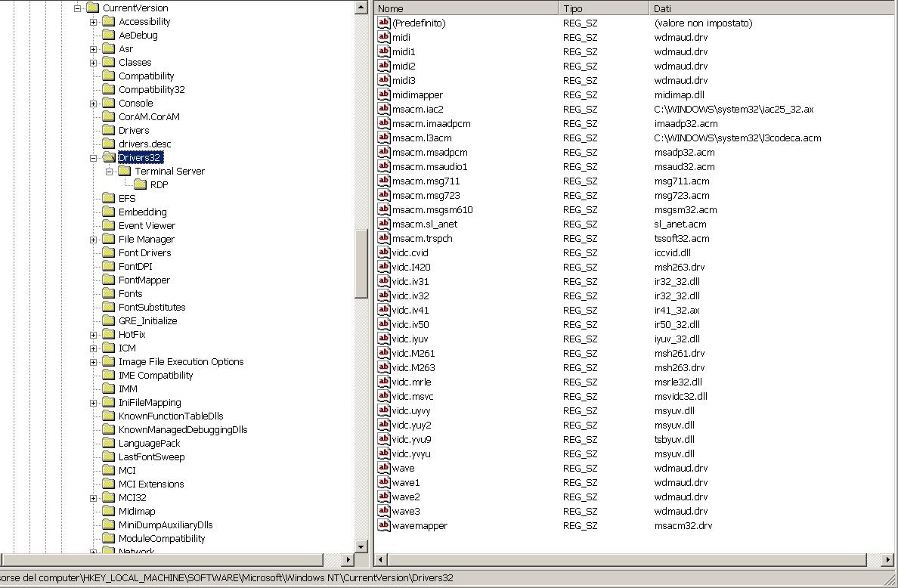898x588 pixels.
Task: Expand the Console key node
Action: tap(93, 104)
